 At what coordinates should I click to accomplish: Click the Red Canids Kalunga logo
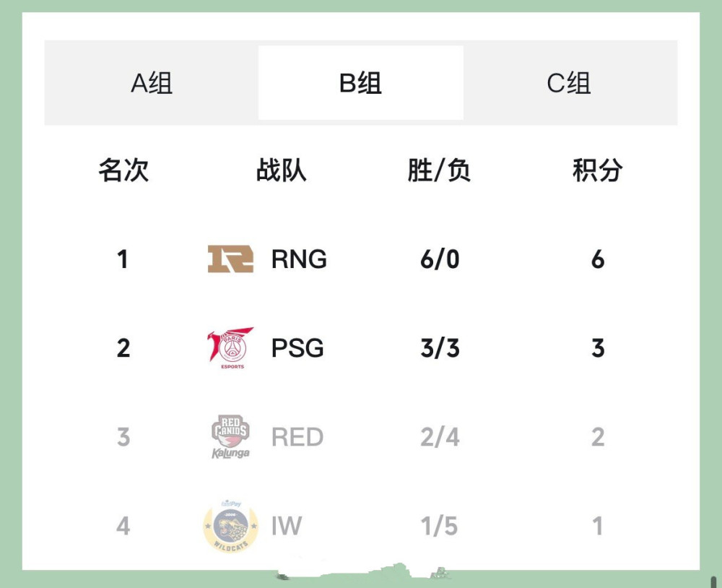[x=230, y=437]
